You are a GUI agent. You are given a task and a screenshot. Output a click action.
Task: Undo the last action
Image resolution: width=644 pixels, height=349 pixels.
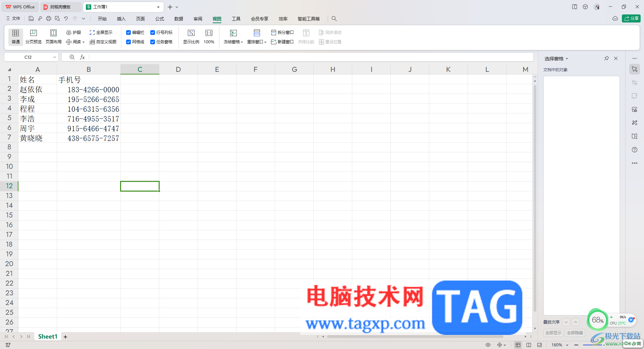66,19
